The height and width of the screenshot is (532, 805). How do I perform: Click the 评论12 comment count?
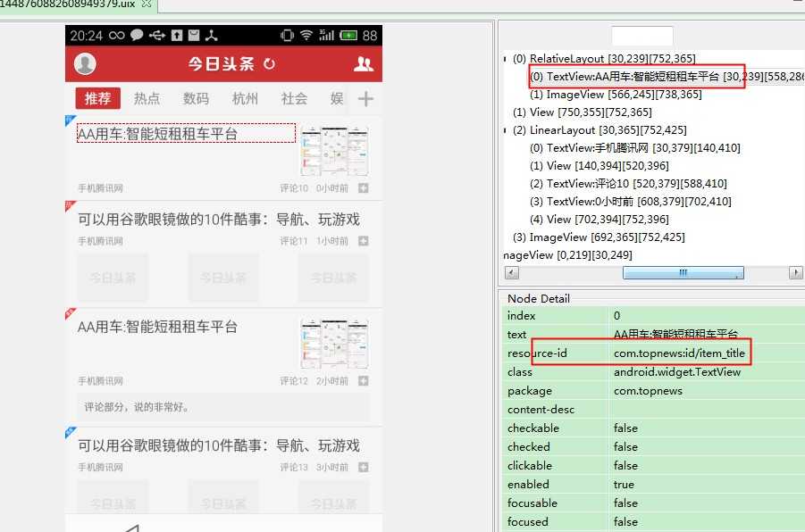(x=294, y=380)
